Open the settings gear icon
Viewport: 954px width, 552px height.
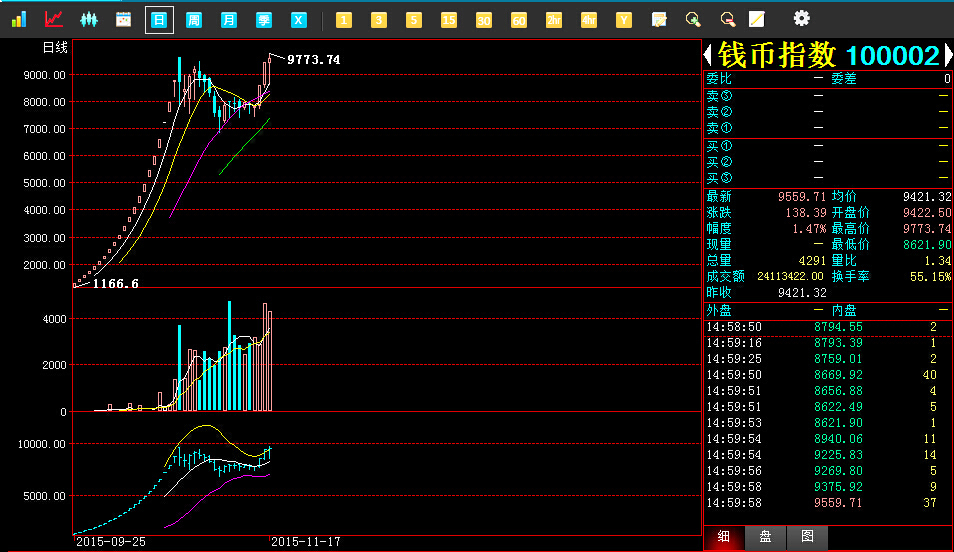click(x=801, y=18)
